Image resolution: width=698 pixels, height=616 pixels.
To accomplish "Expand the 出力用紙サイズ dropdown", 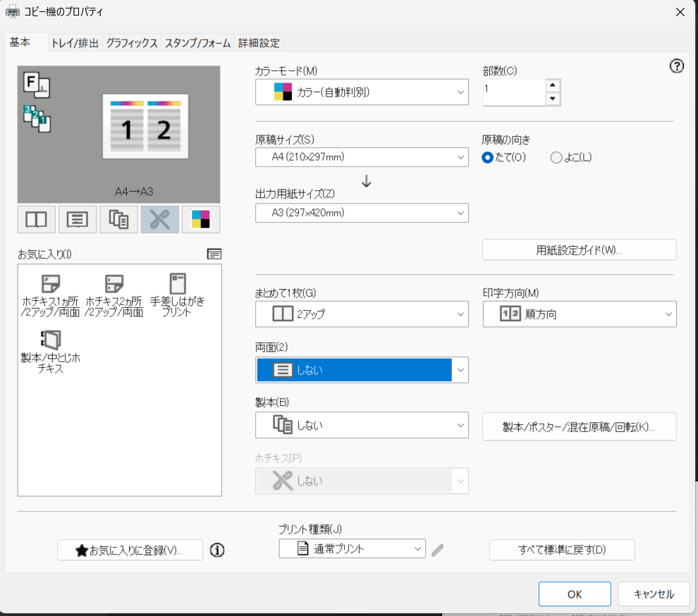I will pos(362,212).
